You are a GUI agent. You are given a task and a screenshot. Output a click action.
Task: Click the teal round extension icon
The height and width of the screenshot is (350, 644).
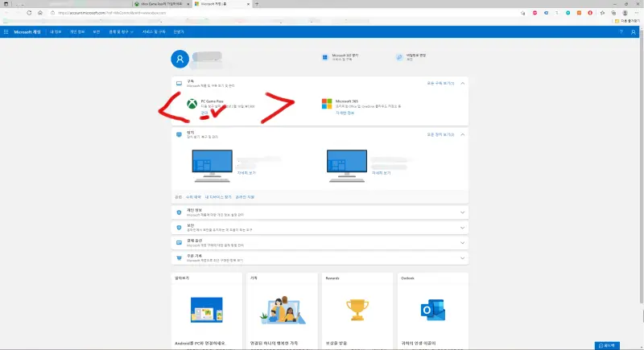click(x=568, y=13)
